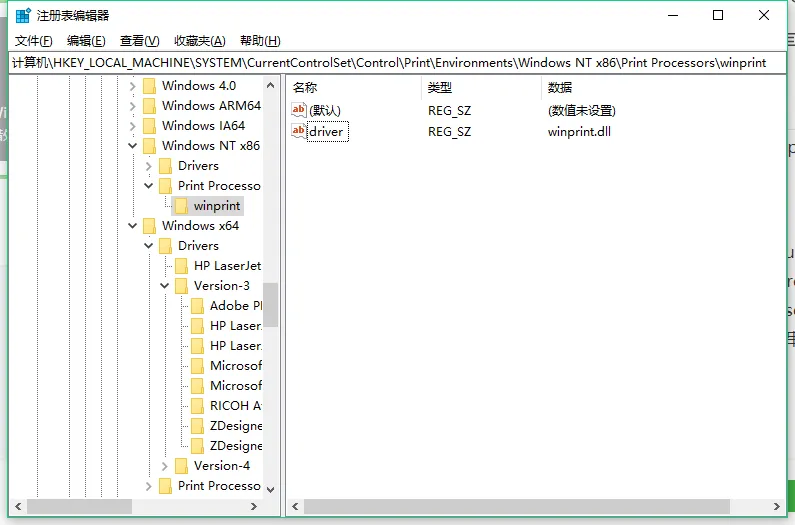Open the 文件(F) menu
This screenshot has height=525, width=795.
(34, 41)
